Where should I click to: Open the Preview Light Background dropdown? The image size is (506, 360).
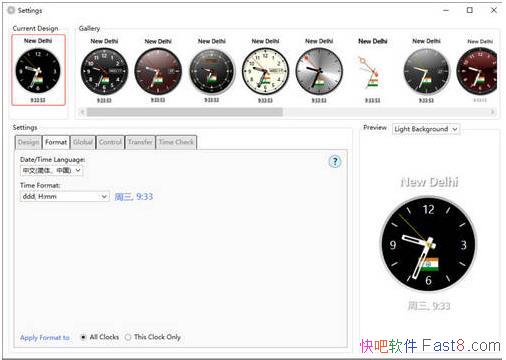pyautogui.click(x=426, y=129)
